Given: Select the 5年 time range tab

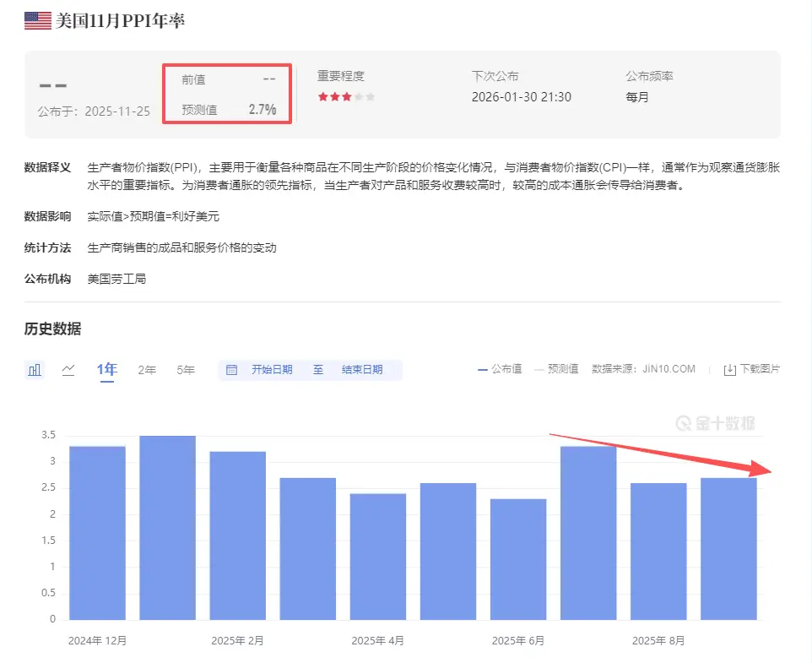Looking at the screenshot, I should coord(186,370).
